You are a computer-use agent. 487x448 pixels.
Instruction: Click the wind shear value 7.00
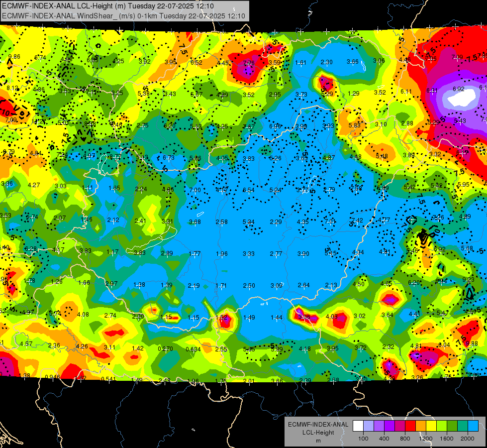[x=195, y=190]
